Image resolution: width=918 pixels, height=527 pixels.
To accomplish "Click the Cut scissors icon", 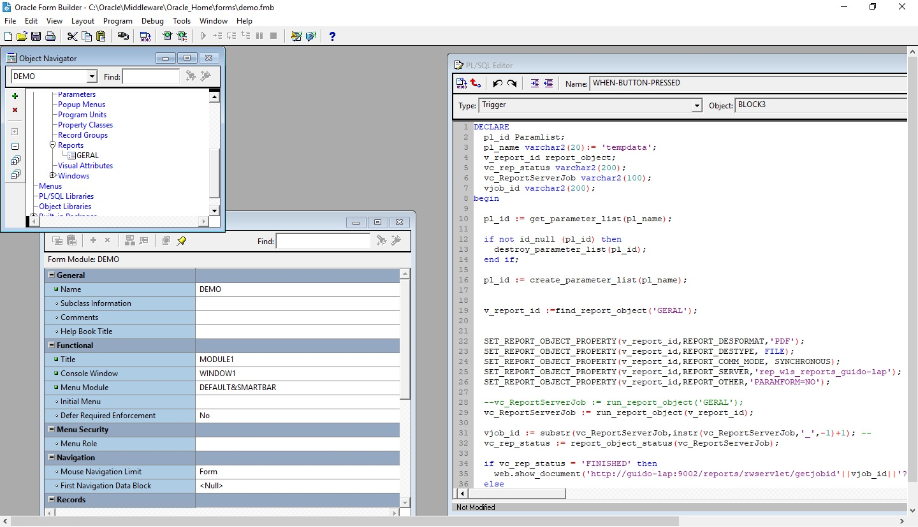I will tap(72, 36).
